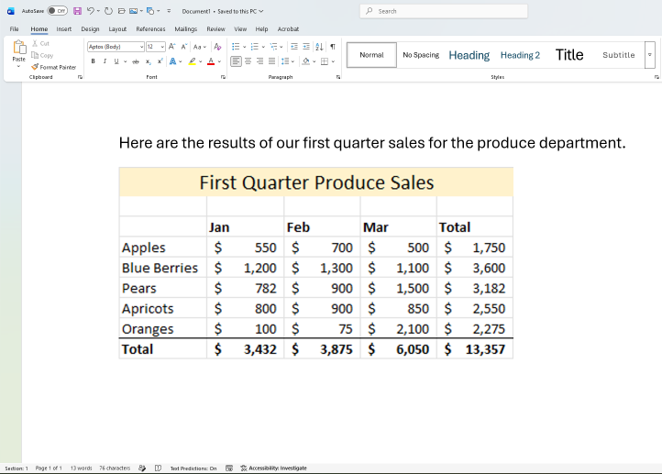The height and width of the screenshot is (474, 662).
Task: Click the Save icon in the title bar
Action: tap(77, 11)
